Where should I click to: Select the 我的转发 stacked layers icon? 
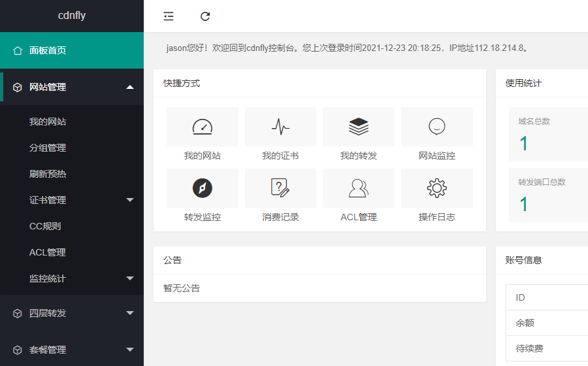tap(359, 127)
